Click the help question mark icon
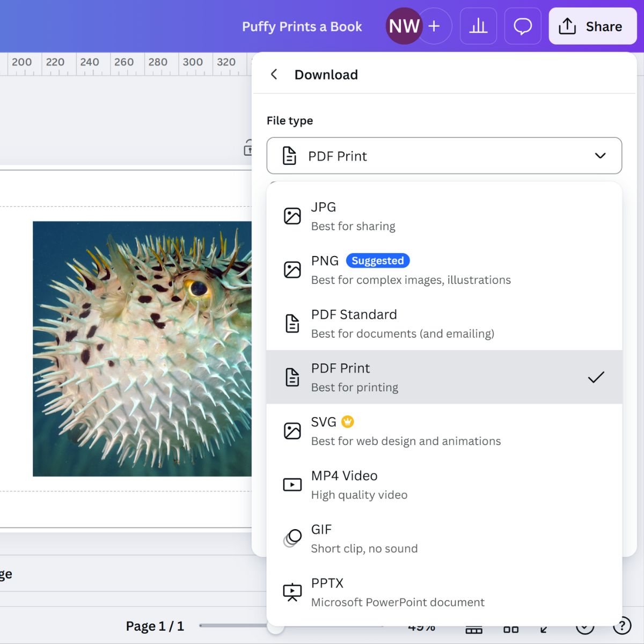The height and width of the screenshot is (644, 644). [623, 626]
